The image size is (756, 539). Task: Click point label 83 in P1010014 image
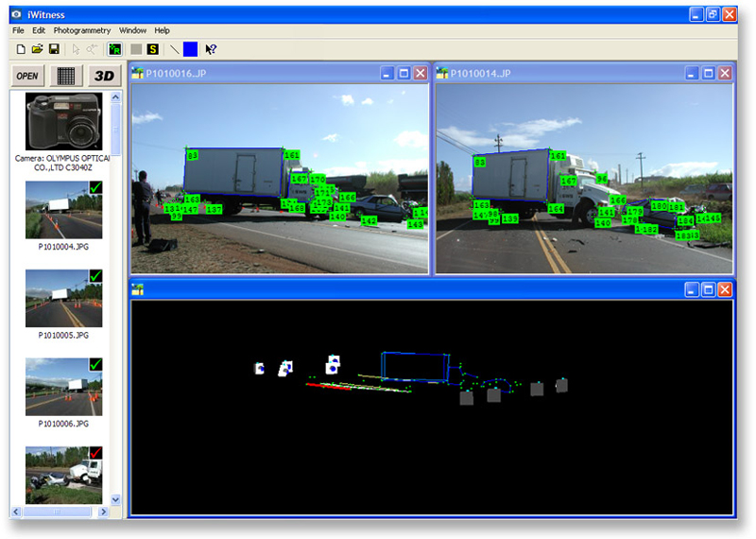coord(480,162)
